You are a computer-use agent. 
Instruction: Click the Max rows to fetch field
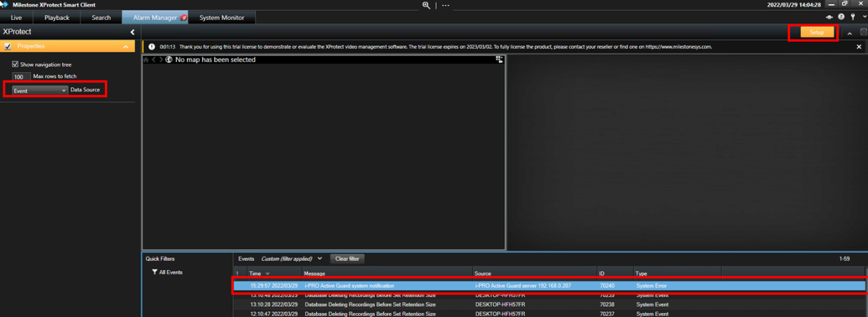20,77
